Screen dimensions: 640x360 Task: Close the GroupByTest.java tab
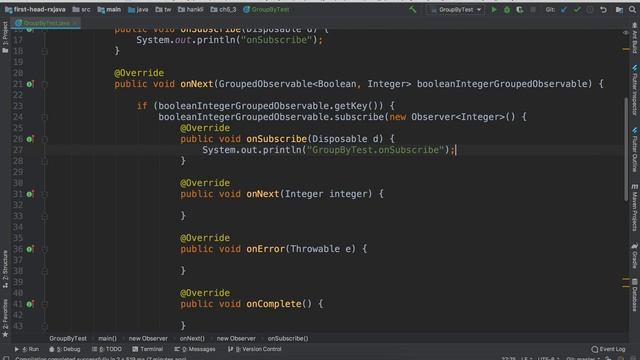click(75, 23)
